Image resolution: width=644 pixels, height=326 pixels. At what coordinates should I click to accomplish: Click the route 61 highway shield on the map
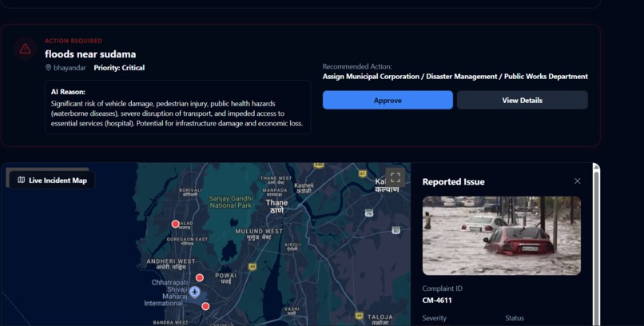362,173
